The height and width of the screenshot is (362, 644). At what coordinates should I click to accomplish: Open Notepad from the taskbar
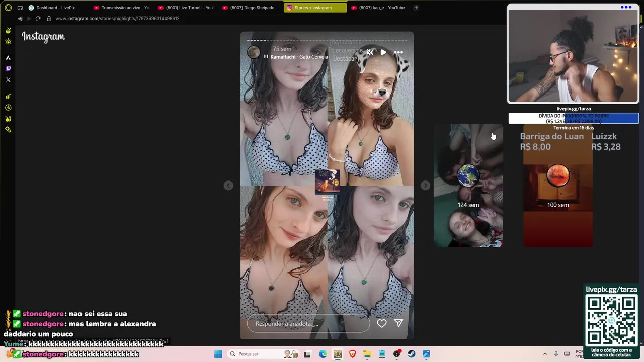click(382, 354)
